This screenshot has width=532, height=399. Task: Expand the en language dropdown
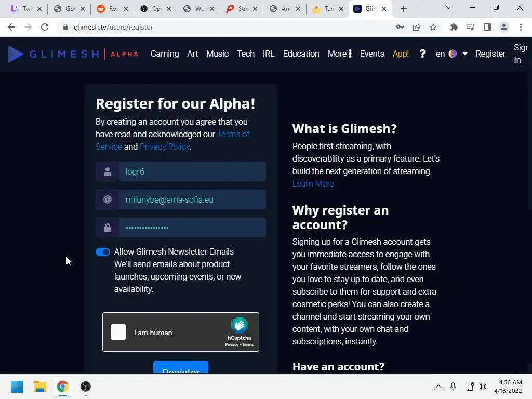[451, 54]
